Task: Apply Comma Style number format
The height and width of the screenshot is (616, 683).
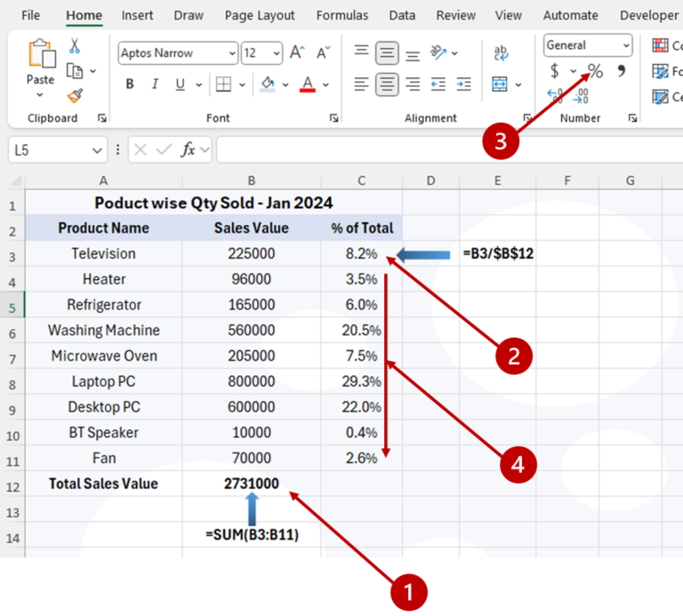Action: tap(622, 71)
